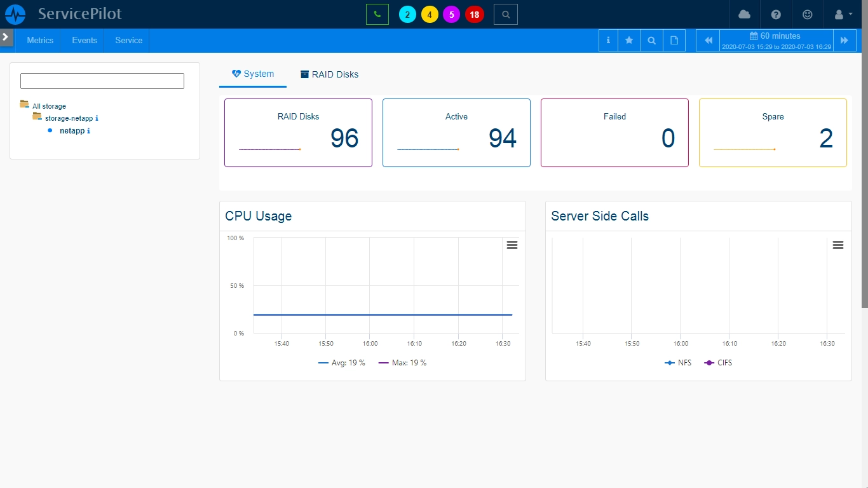Open the 60 minutes time range selector
Screen dimensions: 868x488
(x=776, y=36)
